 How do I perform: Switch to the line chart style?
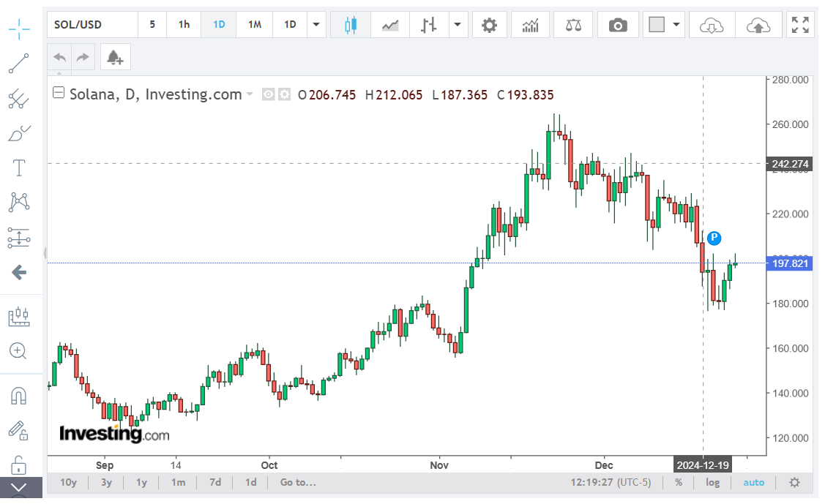click(x=389, y=25)
